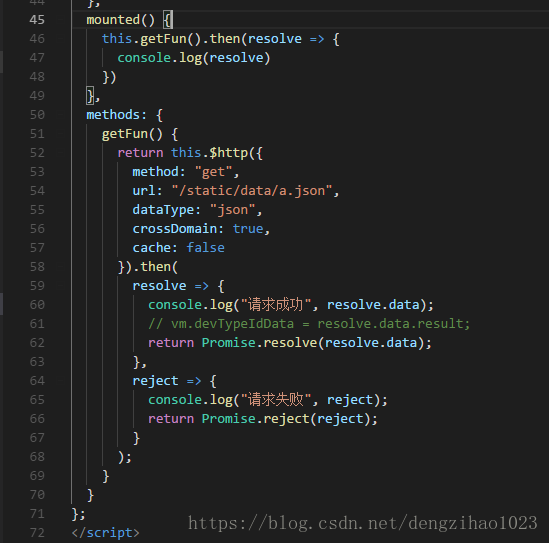
Task: Click the closing '</script>' tag on line 72
Action: [x=105, y=533]
